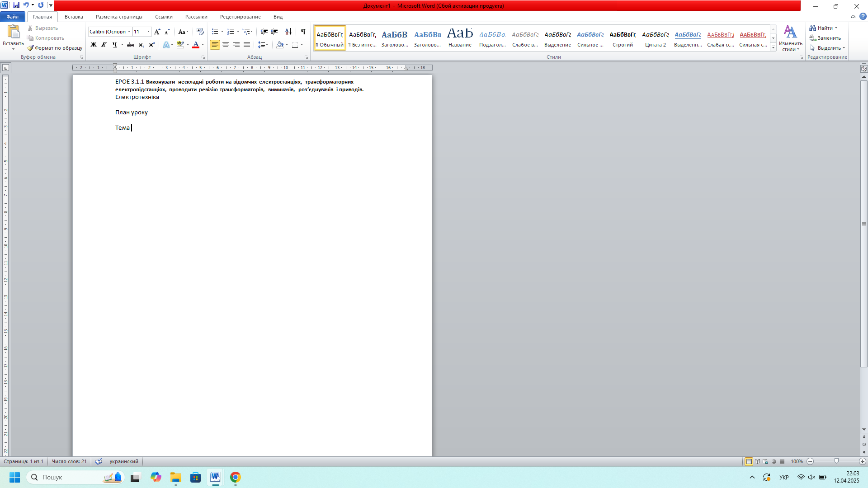Click the grow font size icon
The width and height of the screenshot is (868, 488).
coord(157,32)
